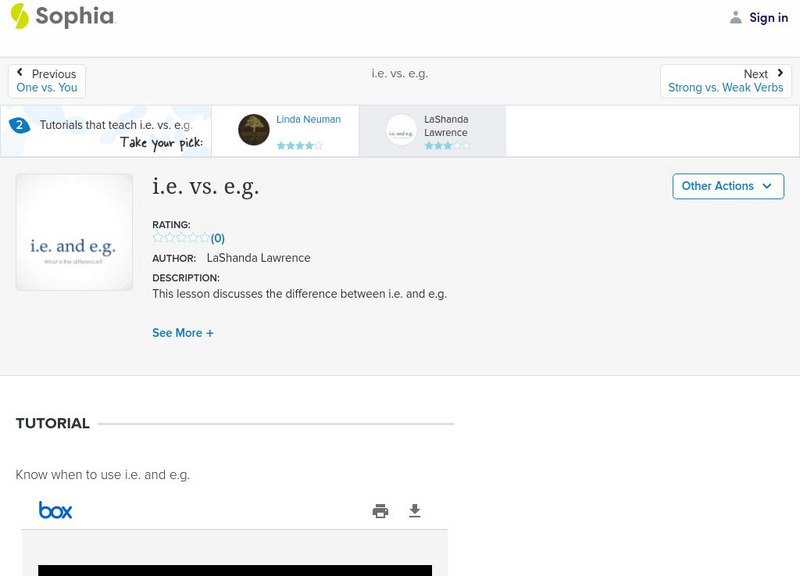This screenshot has height=576, width=800.
Task: Click the left chevron next to Previous
Action: coord(20,72)
